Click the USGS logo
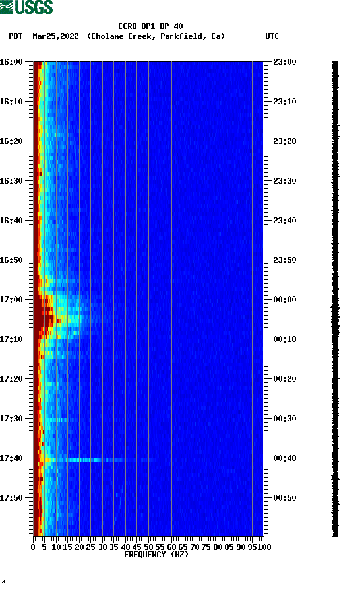The image size is (364, 589). 26,7
